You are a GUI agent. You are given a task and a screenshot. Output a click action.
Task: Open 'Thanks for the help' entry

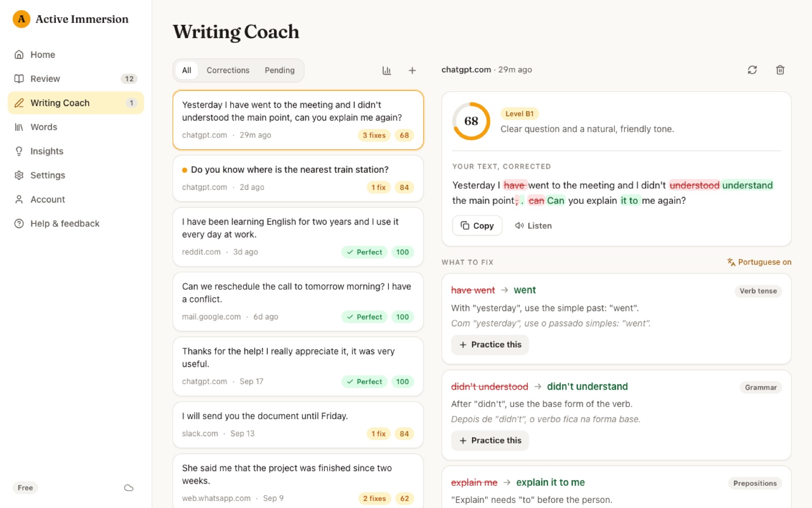tap(298, 366)
